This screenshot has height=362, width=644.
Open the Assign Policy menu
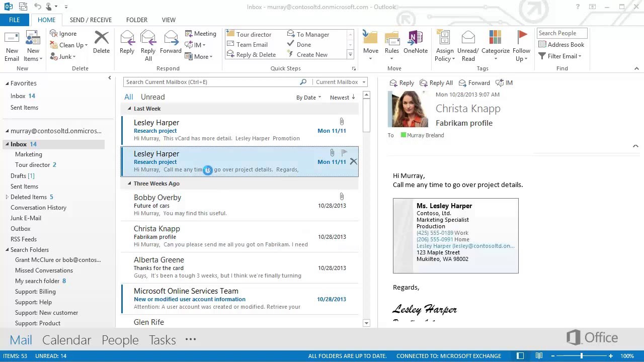click(445, 46)
